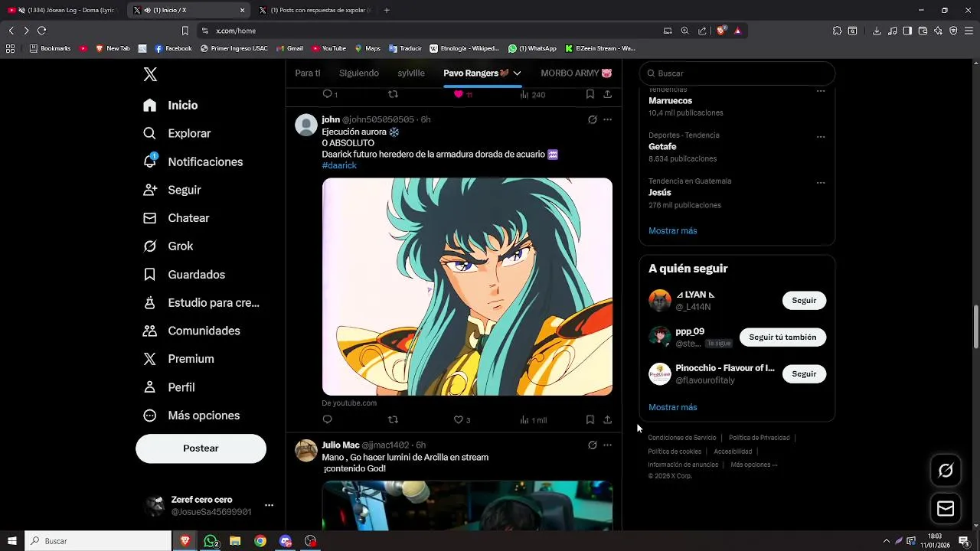This screenshot has height=551, width=980.
Task: Click Mostrar más under A quién seguir
Action: coord(672,407)
